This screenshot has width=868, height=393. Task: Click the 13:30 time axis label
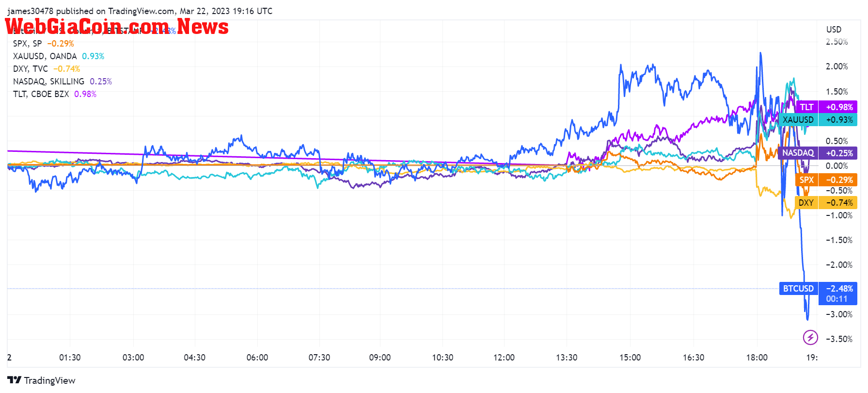coord(567,358)
